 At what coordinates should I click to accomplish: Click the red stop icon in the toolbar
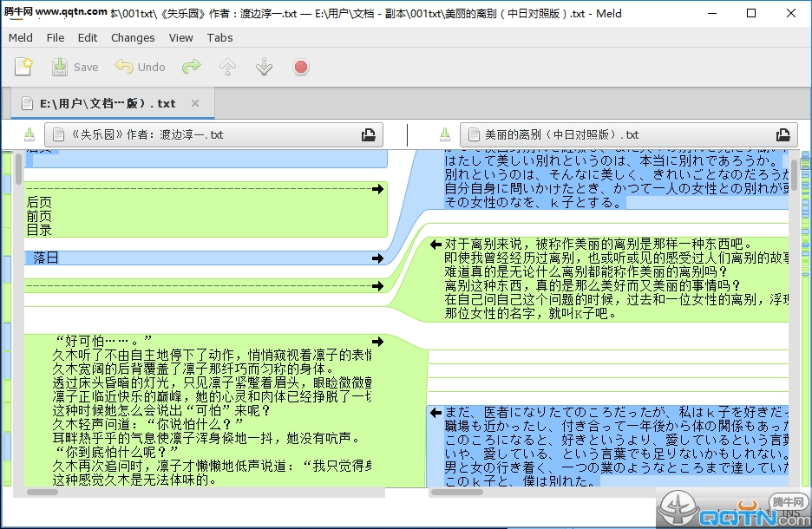coord(300,67)
